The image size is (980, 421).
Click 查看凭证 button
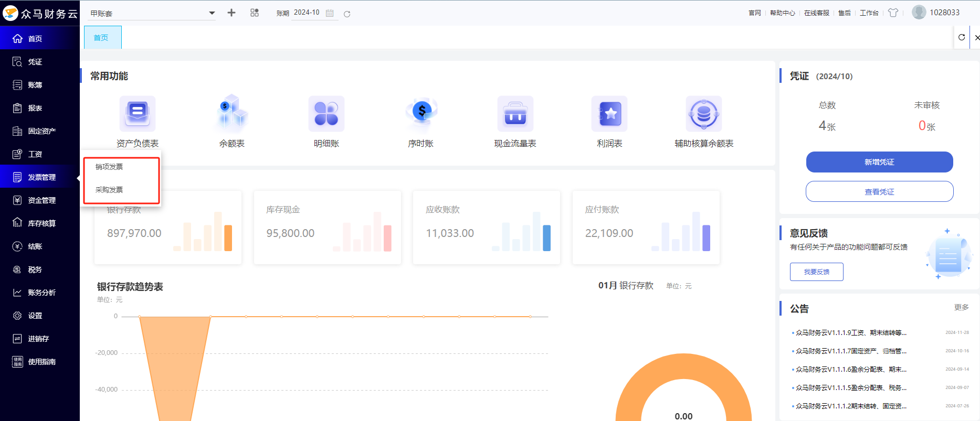(x=879, y=191)
